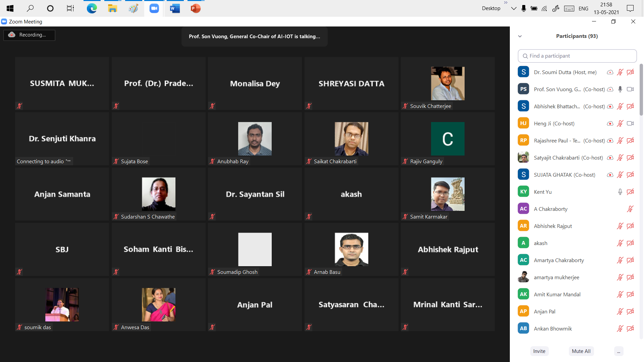Toggle akash's video in participants list
The image size is (644, 362).
[630, 243]
